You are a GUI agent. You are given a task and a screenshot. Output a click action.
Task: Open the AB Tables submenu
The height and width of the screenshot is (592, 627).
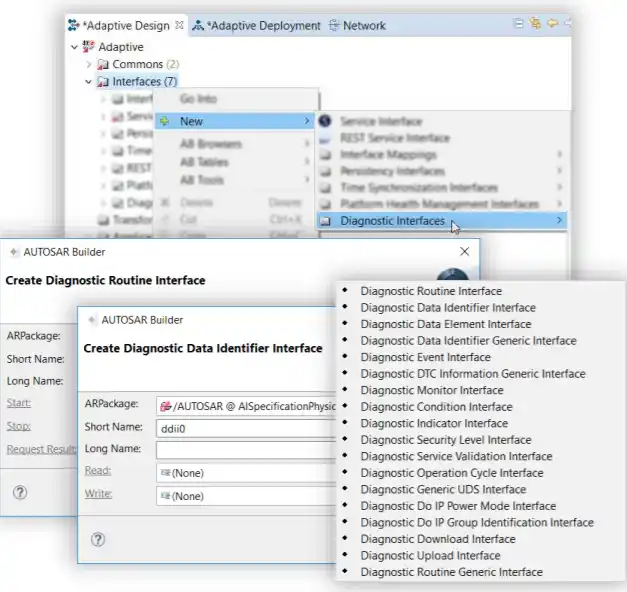click(234, 162)
